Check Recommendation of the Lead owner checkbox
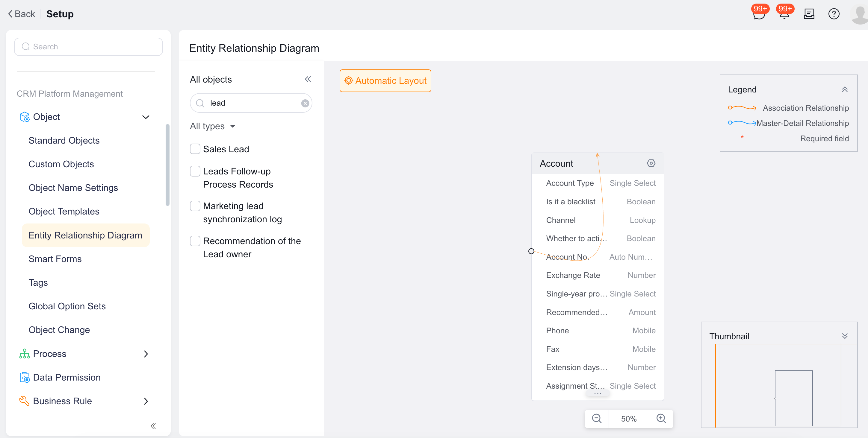Image resolution: width=868 pixels, height=438 pixels. tap(195, 241)
